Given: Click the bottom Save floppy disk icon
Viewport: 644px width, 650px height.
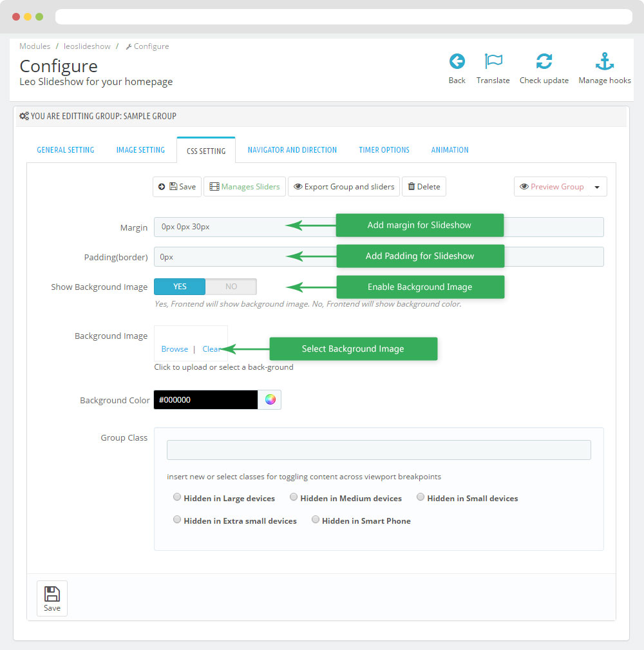Looking at the screenshot, I should coord(52,594).
